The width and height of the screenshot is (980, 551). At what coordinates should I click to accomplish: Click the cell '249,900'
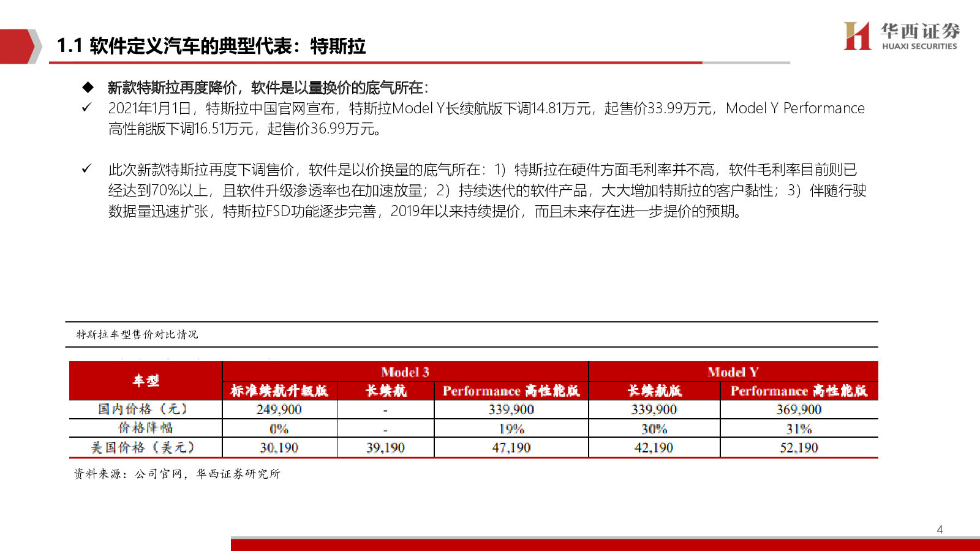(x=279, y=410)
